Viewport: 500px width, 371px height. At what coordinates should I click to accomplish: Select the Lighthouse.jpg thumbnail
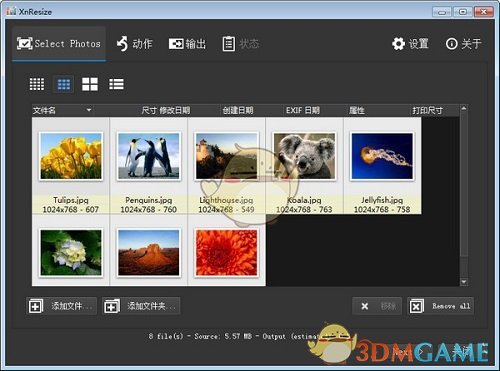point(226,156)
